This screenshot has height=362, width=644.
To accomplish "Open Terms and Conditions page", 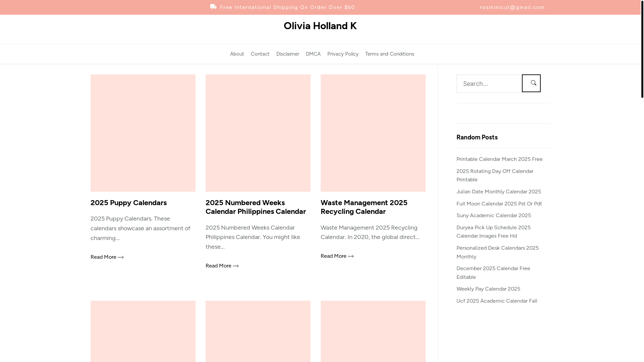I will click(389, 54).
